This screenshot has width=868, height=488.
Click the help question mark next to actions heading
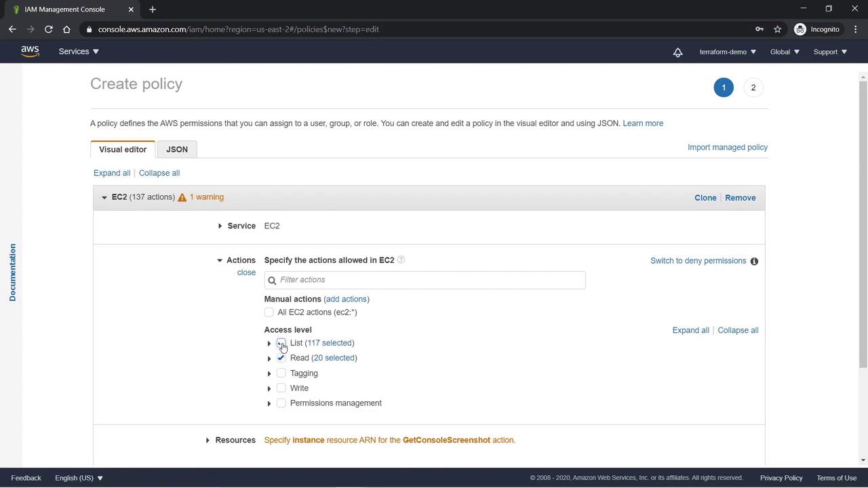click(x=401, y=260)
